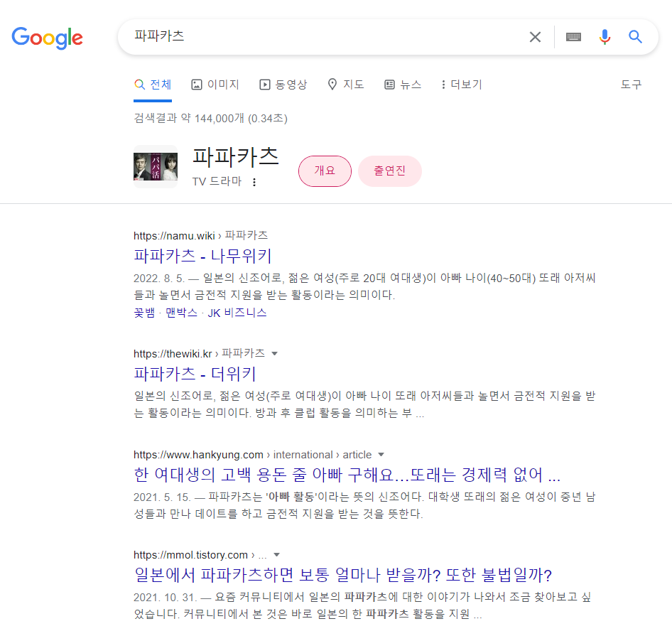The image size is (672, 636).
Task: Click the https://www.hankyung.com URL text
Action: click(198, 455)
